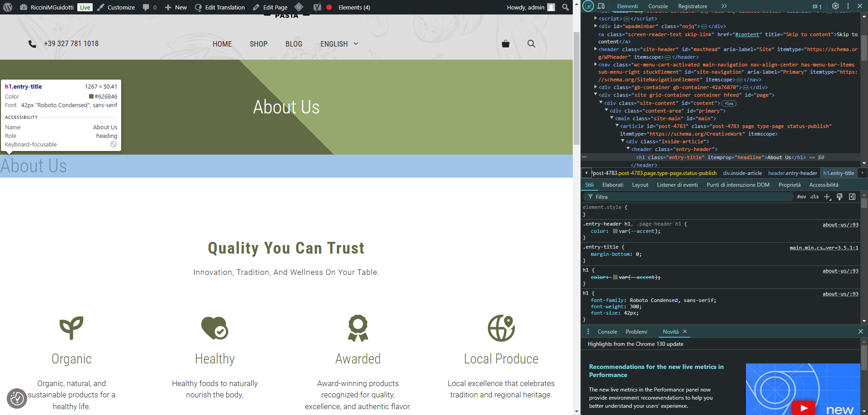This screenshot has height=415, width=868.
Task: Click the accessibility widget button on page
Action: tap(17, 398)
